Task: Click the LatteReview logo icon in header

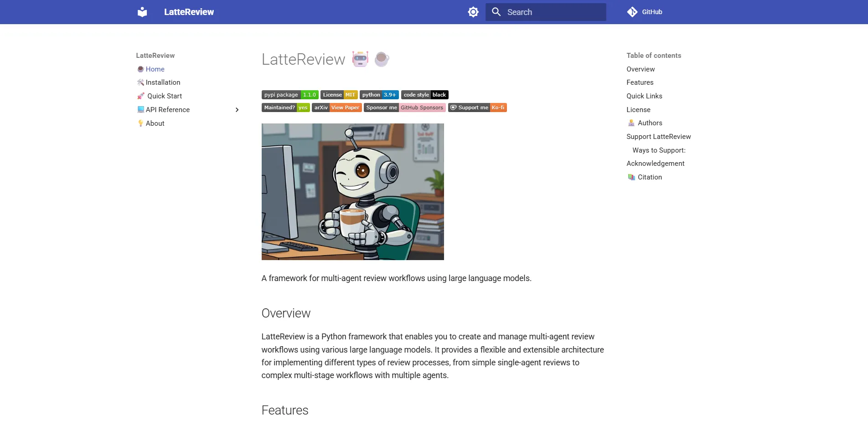Action: coord(142,12)
